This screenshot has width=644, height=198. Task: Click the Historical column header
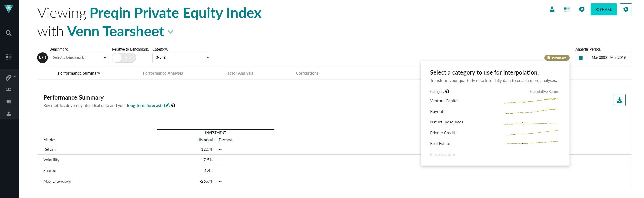pyautogui.click(x=205, y=140)
